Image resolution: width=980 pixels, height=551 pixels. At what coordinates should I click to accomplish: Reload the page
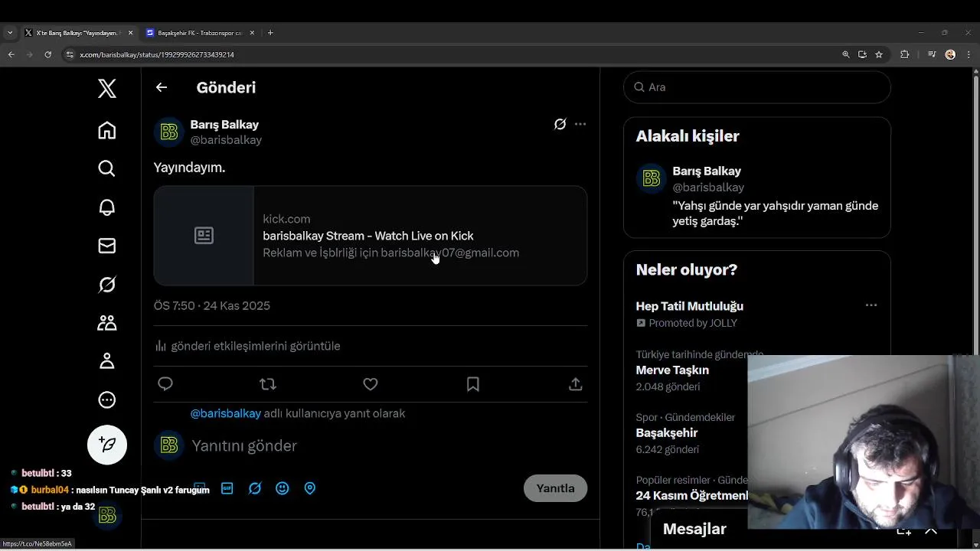pyautogui.click(x=47, y=54)
